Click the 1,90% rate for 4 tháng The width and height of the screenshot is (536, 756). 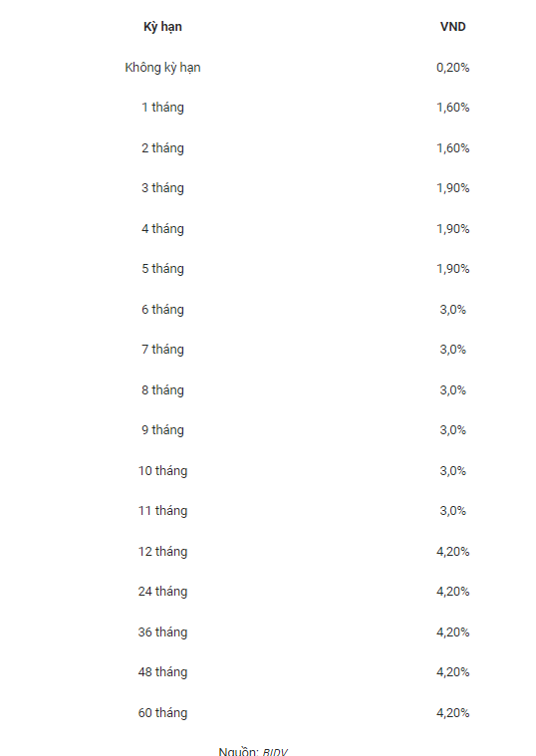click(x=452, y=228)
